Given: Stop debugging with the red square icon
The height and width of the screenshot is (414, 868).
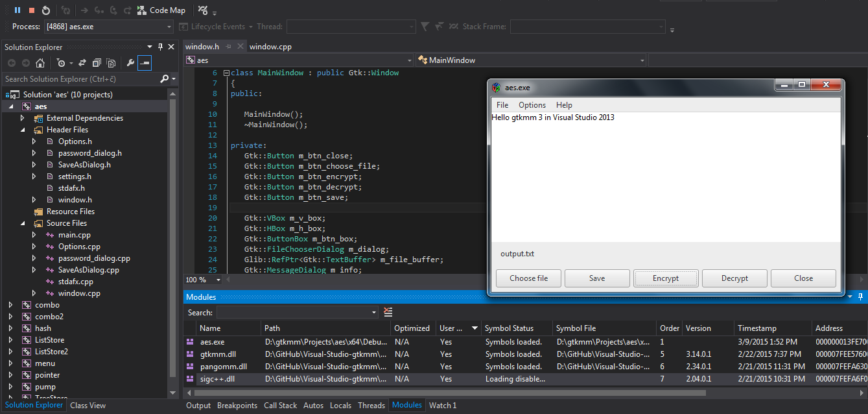Looking at the screenshot, I should point(30,10).
